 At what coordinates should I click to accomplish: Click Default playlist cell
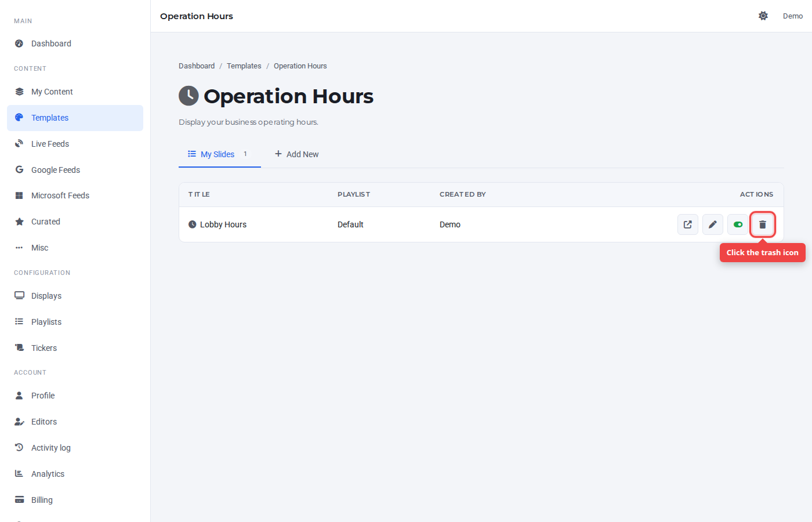tap(350, 224)
